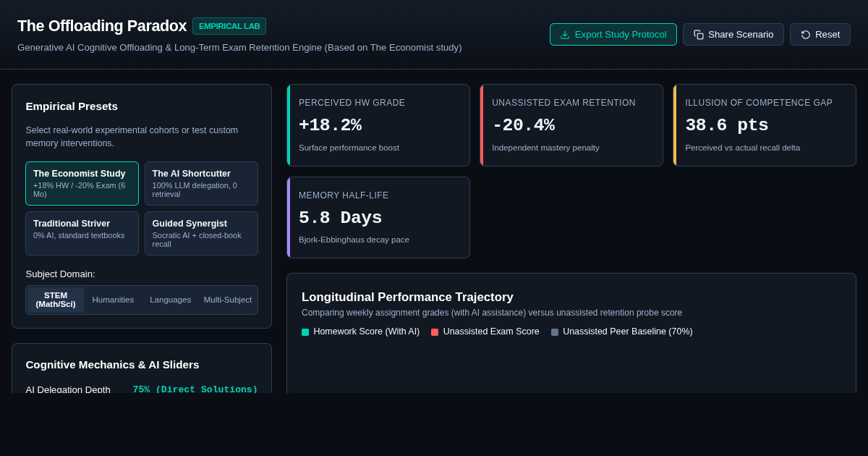This screenshot has height=456, width=868.
Task: Click the copy icon in Share Scenario
Action: click(x=699, y=35)
